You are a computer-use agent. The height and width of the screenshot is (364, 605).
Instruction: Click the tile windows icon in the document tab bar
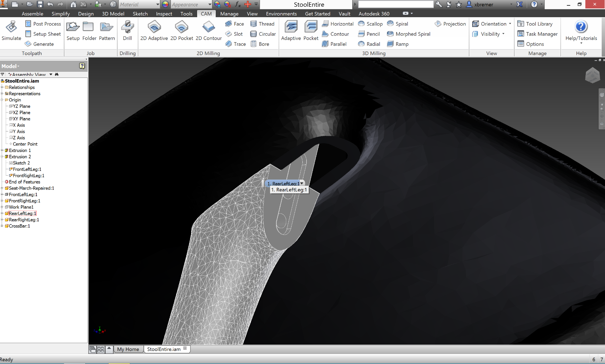(101, 350)
